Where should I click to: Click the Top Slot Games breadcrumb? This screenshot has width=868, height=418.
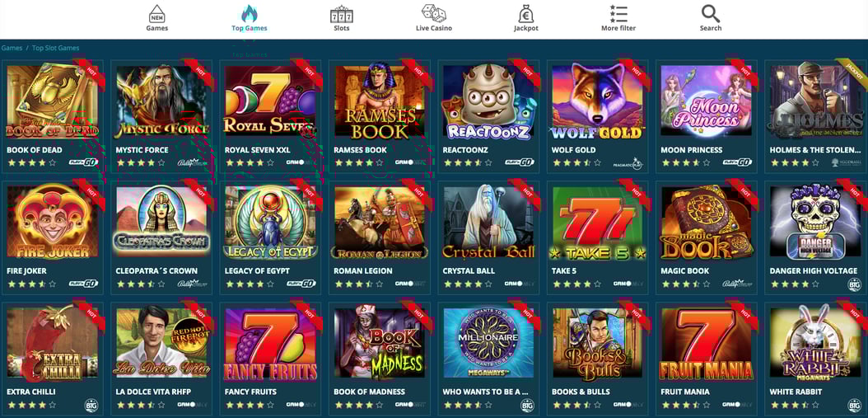tap(55, 48)
